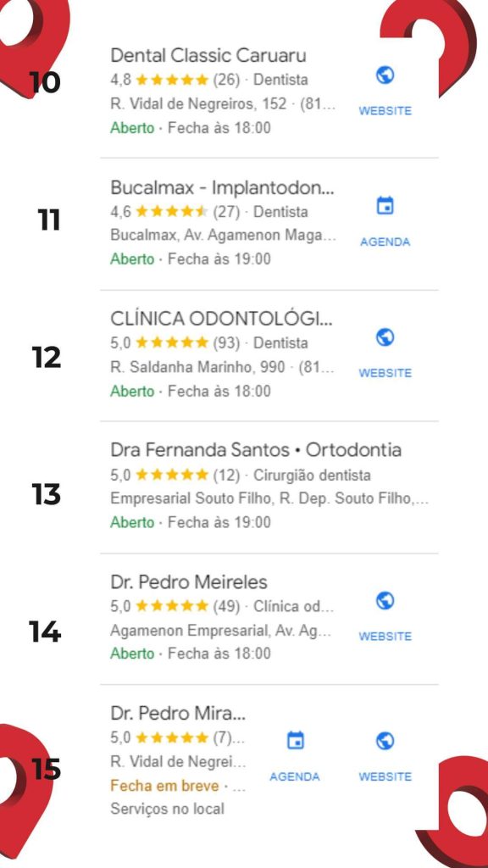Click AGENDA label for Dr. Pedro Mira...

click(x=295, y=776)
